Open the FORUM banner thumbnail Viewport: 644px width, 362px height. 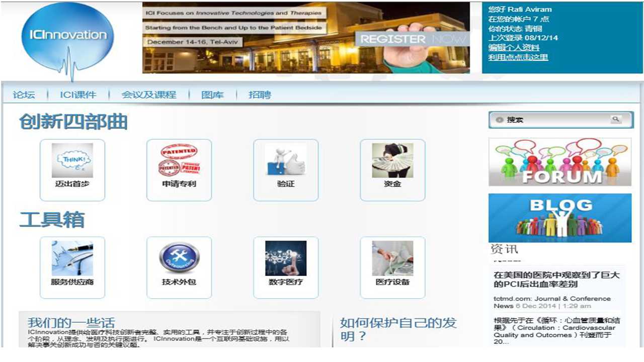(559, 162)
